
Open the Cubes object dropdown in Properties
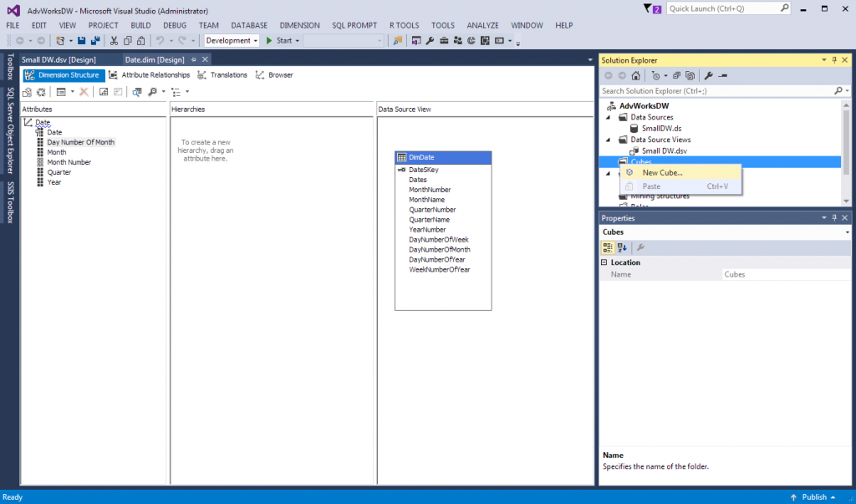(847, 232)
